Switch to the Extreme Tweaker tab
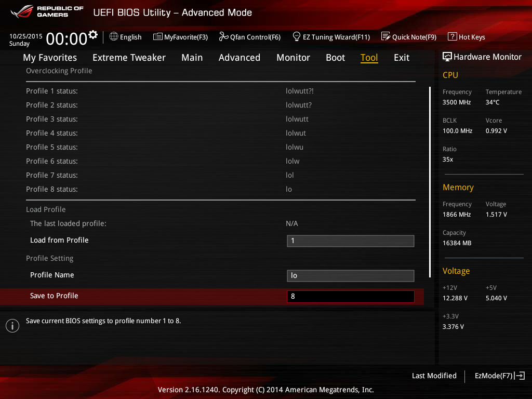Screen dimensions: 532x399 (129, 58)
